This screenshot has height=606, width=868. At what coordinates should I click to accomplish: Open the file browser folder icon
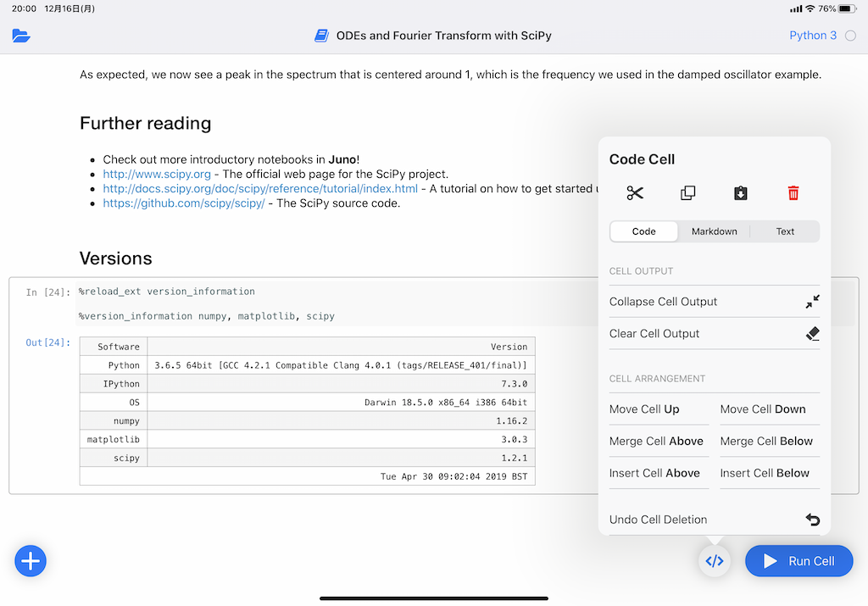[21, 36]
